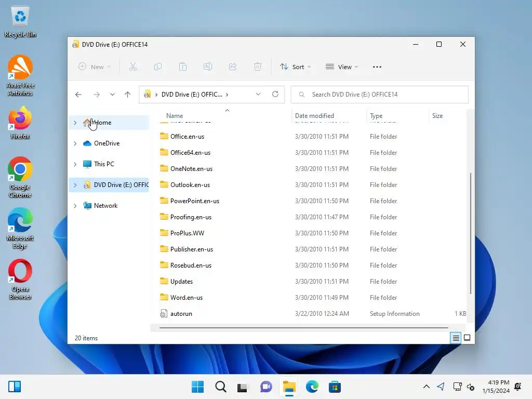Open the Windows Start menu
The image size is (532, 399).
[x=198, y=387]
